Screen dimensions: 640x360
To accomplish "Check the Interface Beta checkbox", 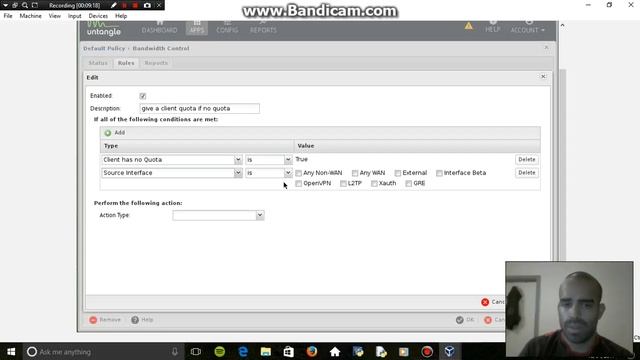I will coord(439,173).
